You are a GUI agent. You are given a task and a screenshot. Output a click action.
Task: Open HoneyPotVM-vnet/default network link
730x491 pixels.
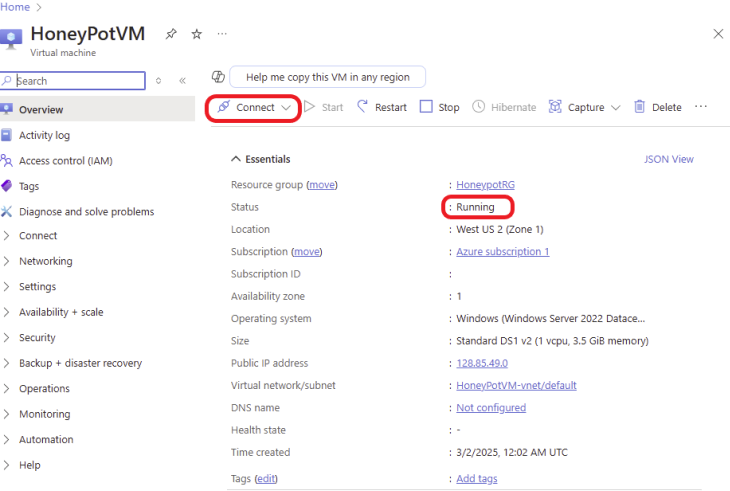[x=516, y=386]
